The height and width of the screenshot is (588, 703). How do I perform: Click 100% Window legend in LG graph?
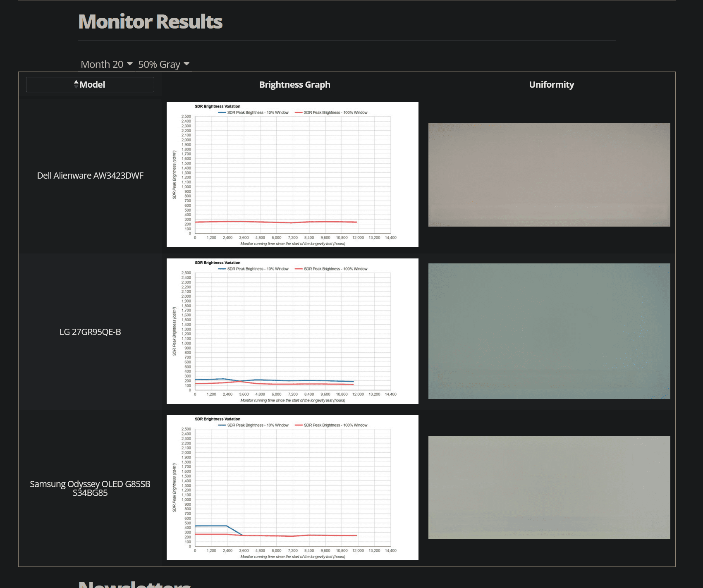tap(331, 269)
